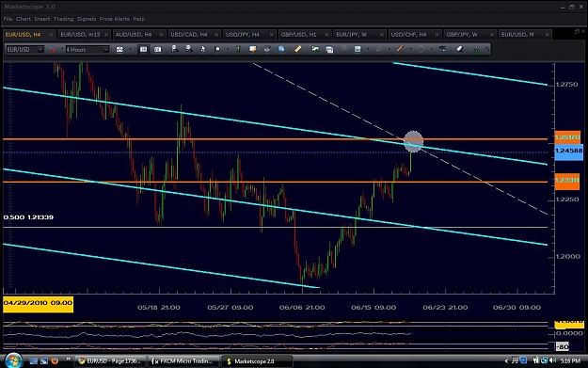Click the chart type line icon
The image size is (588, 368).
click(119, 49)
